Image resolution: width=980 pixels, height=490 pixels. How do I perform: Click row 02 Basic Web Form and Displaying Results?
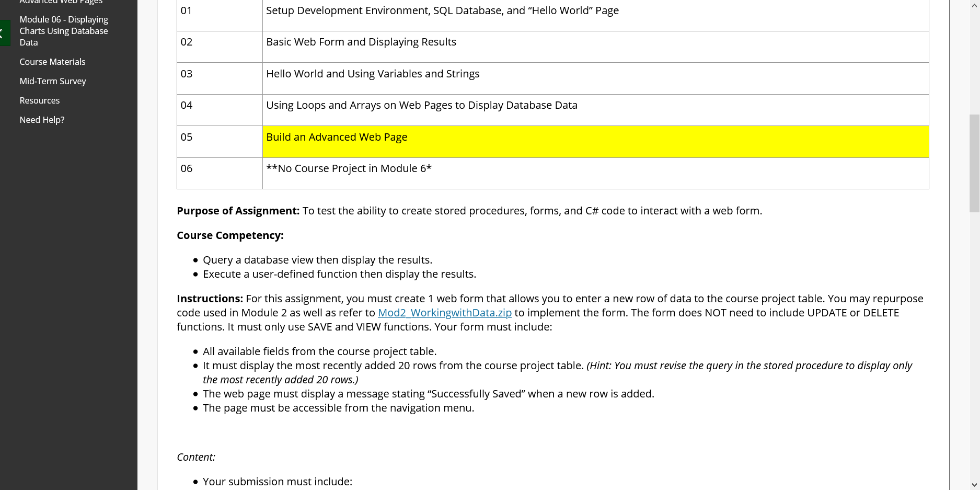(x=361, y=42)
